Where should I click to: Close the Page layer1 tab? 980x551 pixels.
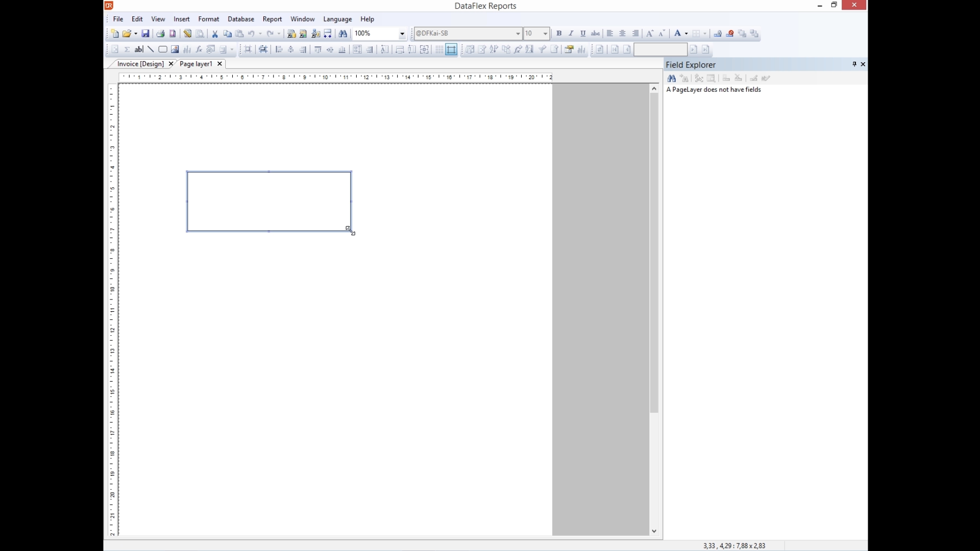tap(220, 64)
